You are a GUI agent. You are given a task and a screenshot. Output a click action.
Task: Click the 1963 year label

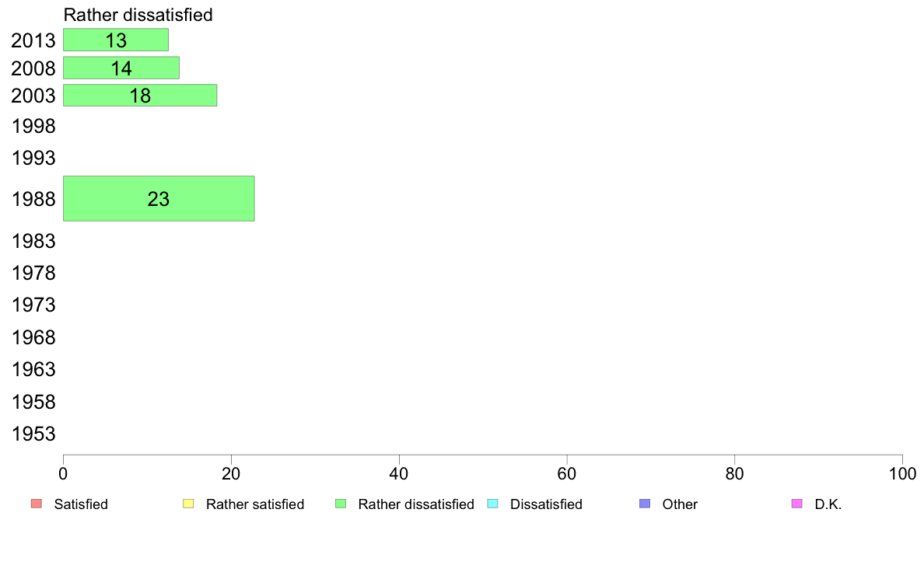click(33, 369)
